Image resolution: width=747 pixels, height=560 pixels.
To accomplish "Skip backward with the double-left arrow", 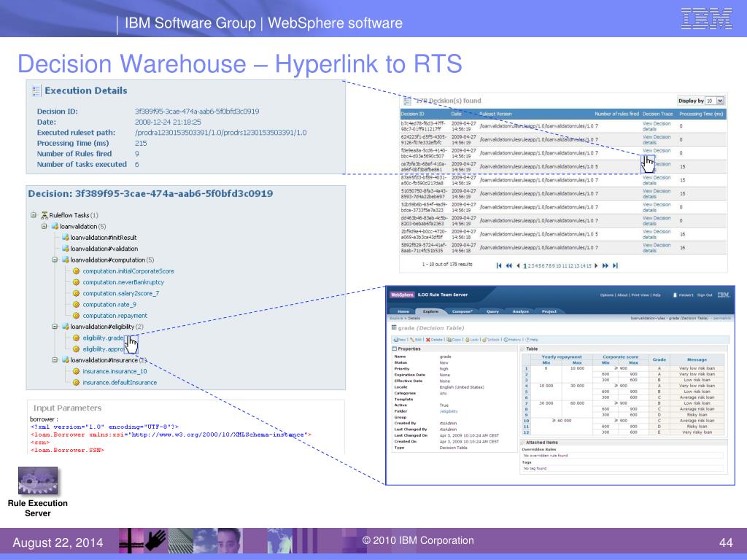I will click(x=508, y=265).
